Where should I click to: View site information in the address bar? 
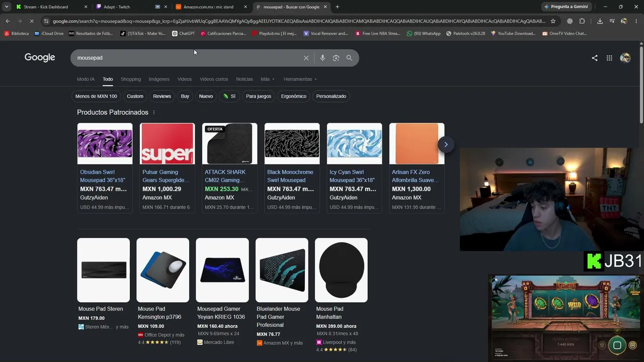tap(46, 21)
